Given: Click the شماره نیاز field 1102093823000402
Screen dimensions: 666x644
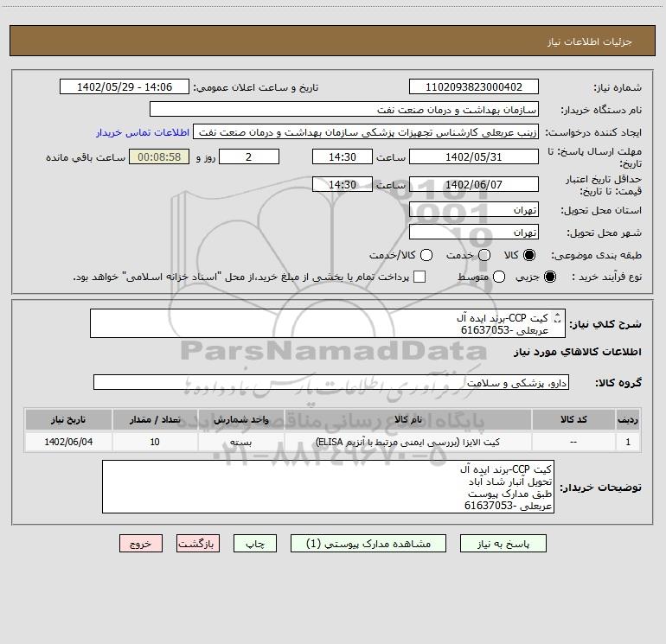Looking at the screenshot, I should click(474, 86).
